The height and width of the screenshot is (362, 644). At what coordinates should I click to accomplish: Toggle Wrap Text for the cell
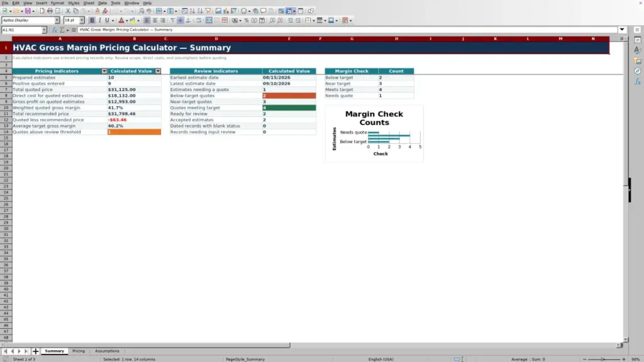pos(199,21)
